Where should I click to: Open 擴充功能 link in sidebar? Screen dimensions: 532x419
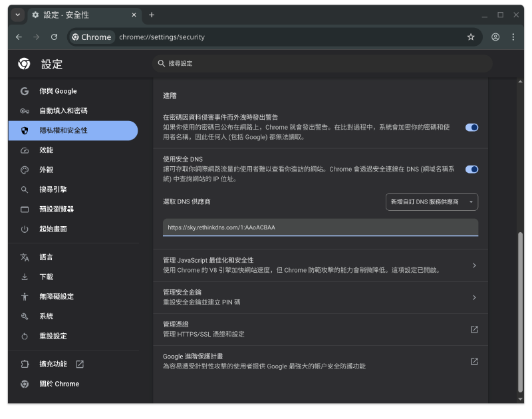click(x=53, y=364)
